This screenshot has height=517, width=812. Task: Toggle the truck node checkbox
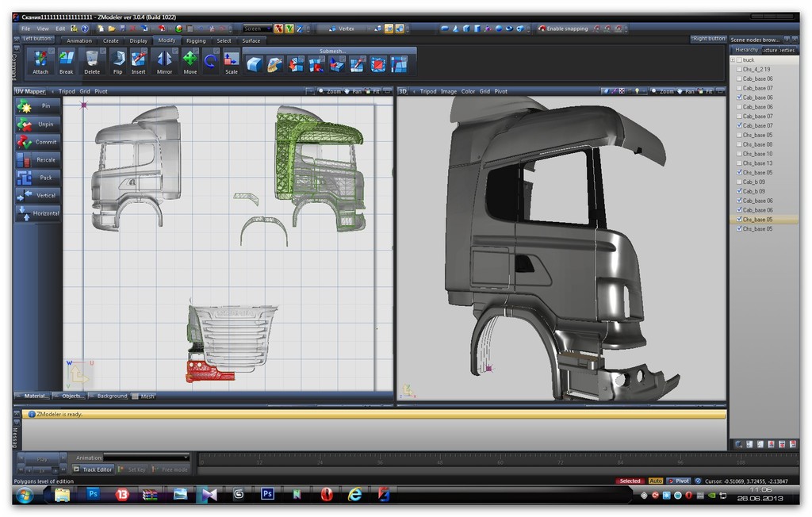(739, 60)
